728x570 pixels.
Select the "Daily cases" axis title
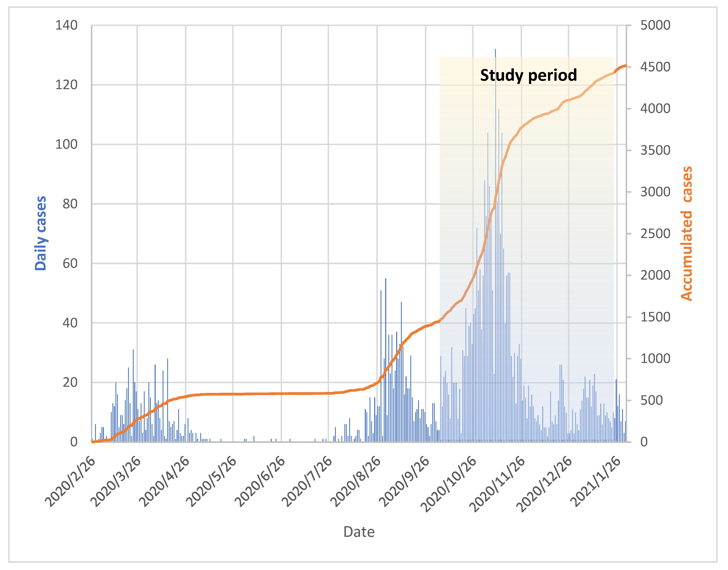(41, 233)
